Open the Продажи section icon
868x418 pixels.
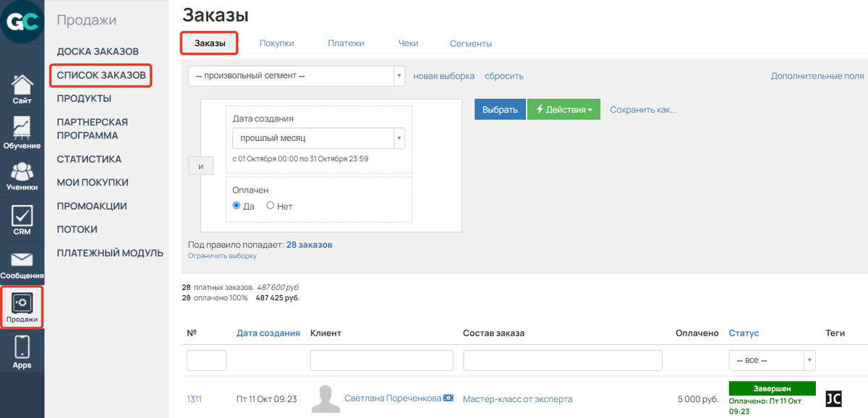22,307
